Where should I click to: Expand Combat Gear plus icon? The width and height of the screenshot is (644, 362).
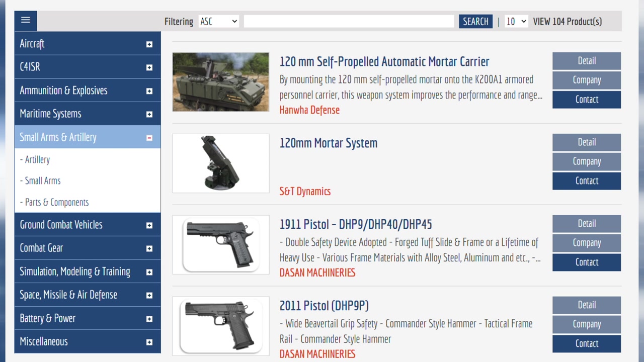149,248
